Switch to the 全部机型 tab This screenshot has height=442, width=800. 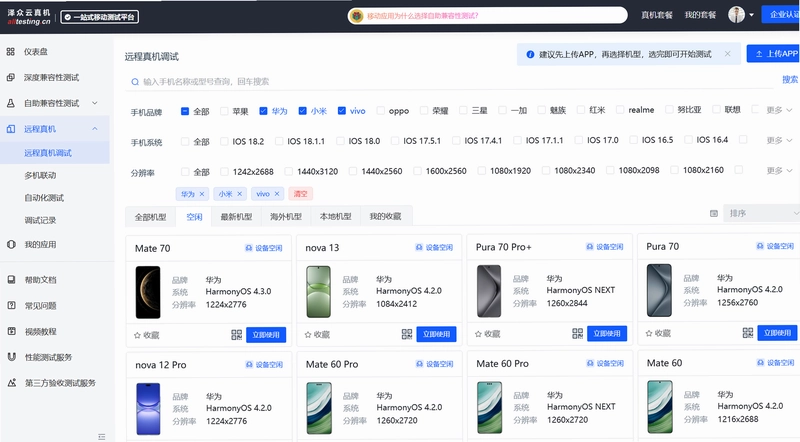(x=151, y=217)
